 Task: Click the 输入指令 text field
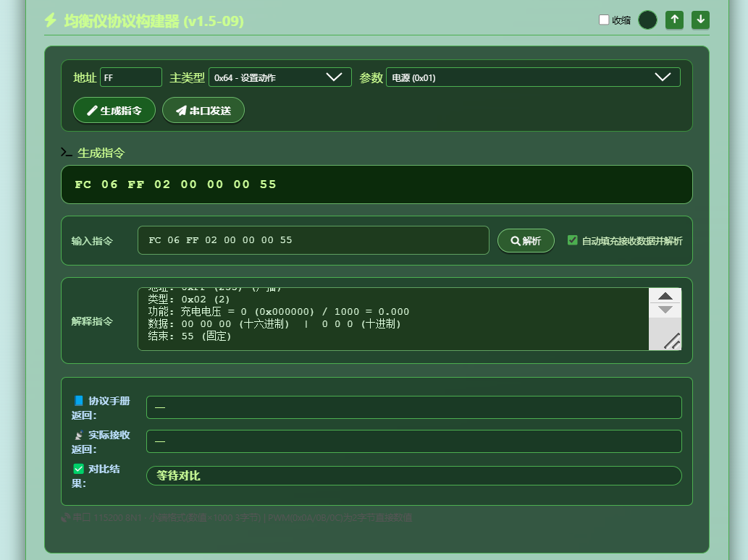point(314,240)
